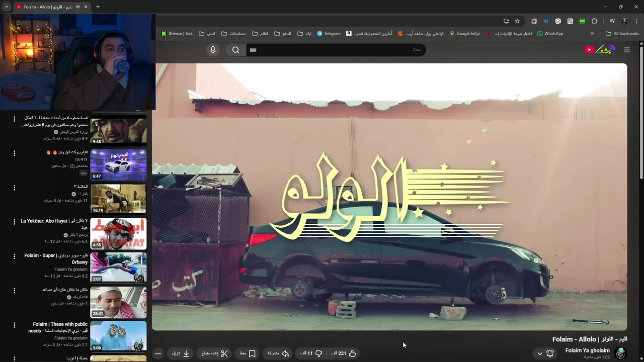
Task: Click the Share arrow button
Action: pos(278,353)
